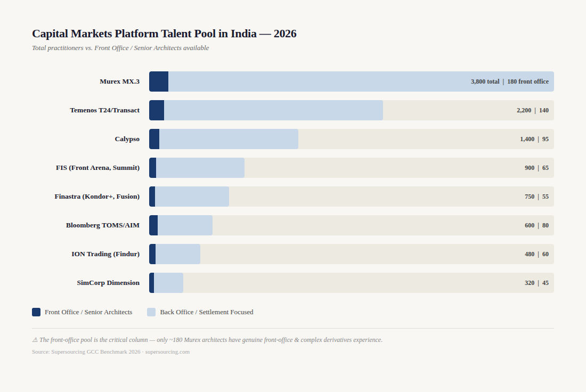The height and width of the screenshot is (392, 586).
Task: Select the 'ION Trading (Findur)' label
Action: (x=106, y=254)
